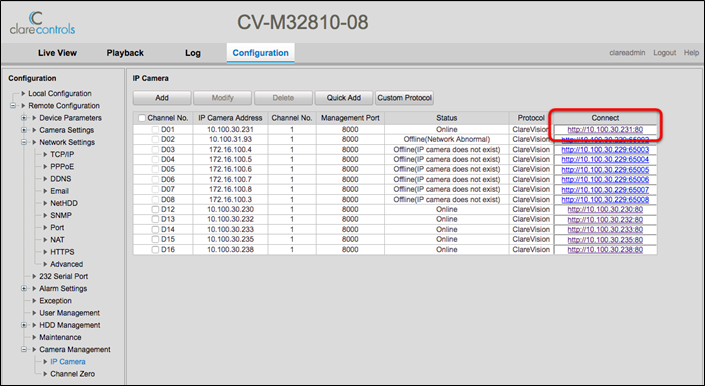The width and height of the screenshot is (705, 386).
Task: Open the link http://10.100.30.235:80
Action: [x=605, y=240]
